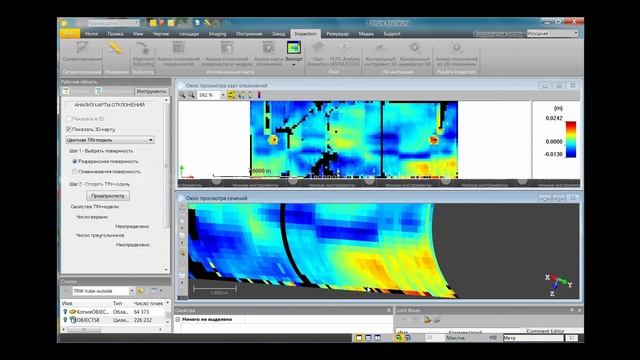640x360 pixels.
Task: Click the third layout icon in status bar
Action: click(378, 338)
